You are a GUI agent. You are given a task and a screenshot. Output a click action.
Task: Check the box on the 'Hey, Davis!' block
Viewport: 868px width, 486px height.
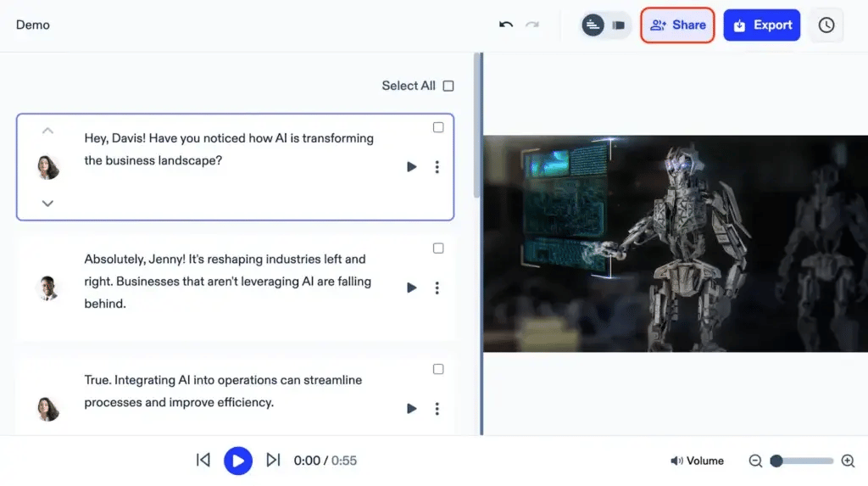click(438, 127)
